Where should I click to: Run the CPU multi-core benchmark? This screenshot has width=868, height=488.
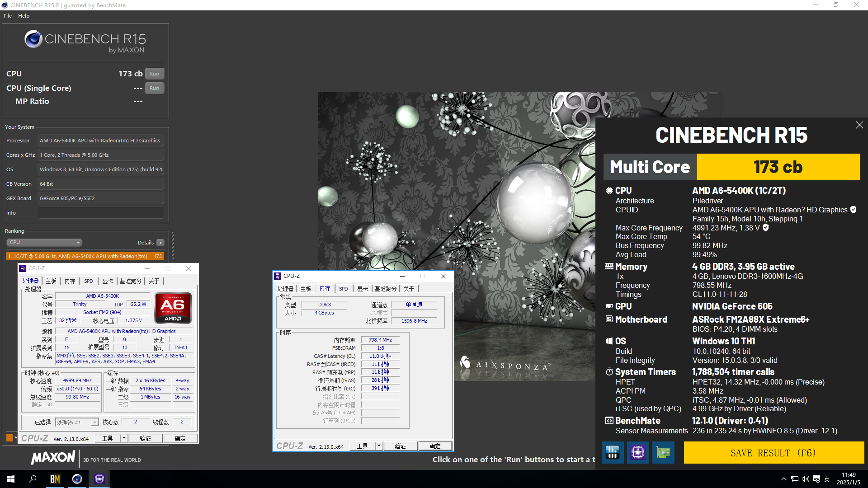(154, 74)
